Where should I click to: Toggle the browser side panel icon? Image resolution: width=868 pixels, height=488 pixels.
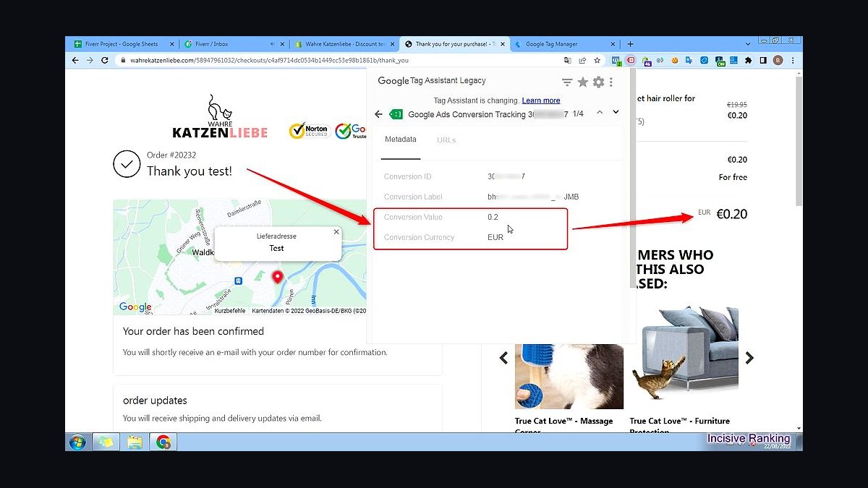point(763,61)
